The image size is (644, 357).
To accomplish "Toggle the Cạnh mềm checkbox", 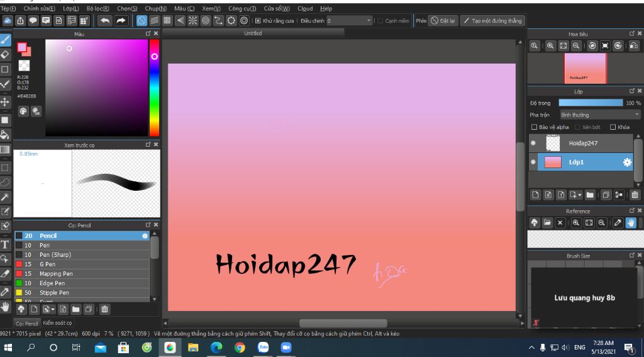I will (x=380, y=21).
